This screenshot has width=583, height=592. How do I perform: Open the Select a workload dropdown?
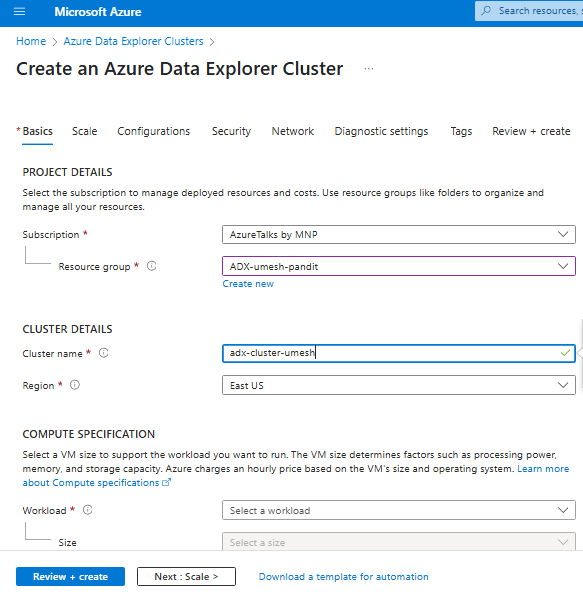coord(399,510)
